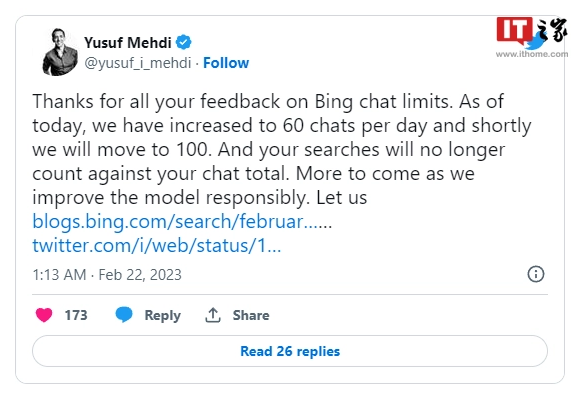Click the tweet body text about Bing chat limits
The height and width of the screenshot is (394, 577).
click(282, 149)
